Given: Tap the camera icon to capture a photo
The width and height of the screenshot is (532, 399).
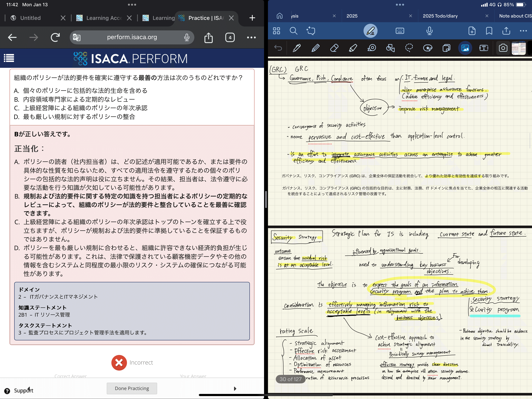Looking at the screenshot, I should 503,48.
